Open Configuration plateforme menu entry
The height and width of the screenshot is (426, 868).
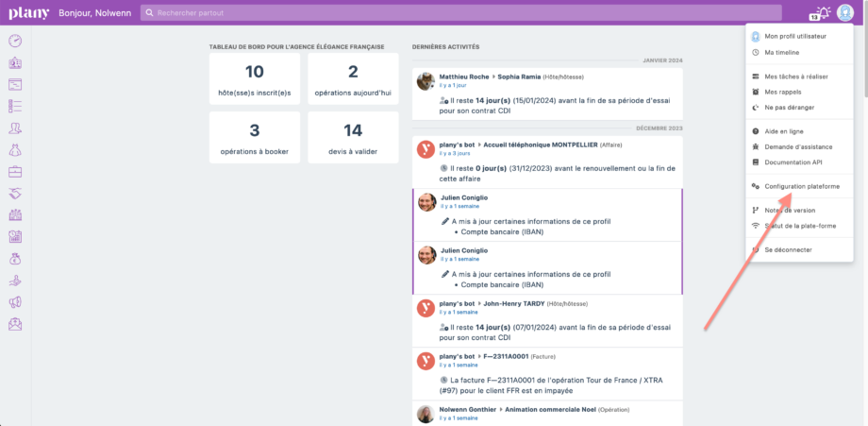[801, 187]
